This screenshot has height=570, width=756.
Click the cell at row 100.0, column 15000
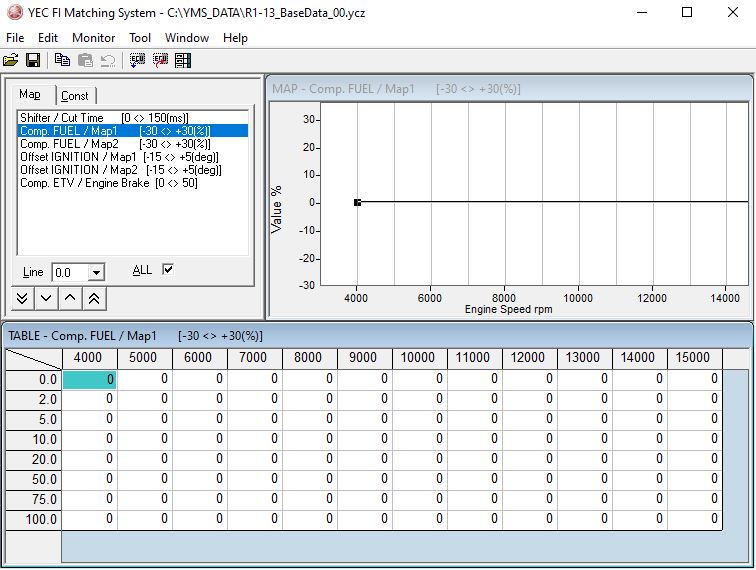coord(694,520)
